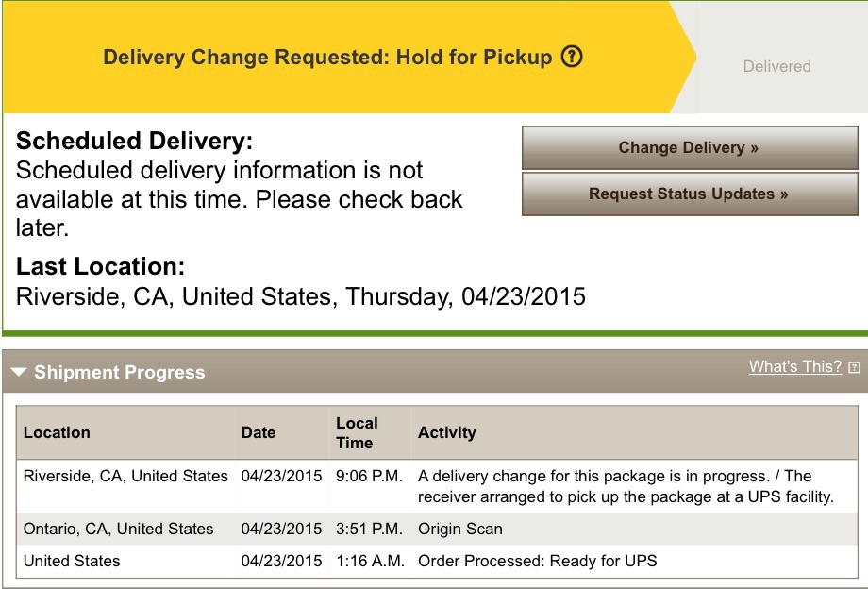
Task: Click the Location column header
Action: 57,432
